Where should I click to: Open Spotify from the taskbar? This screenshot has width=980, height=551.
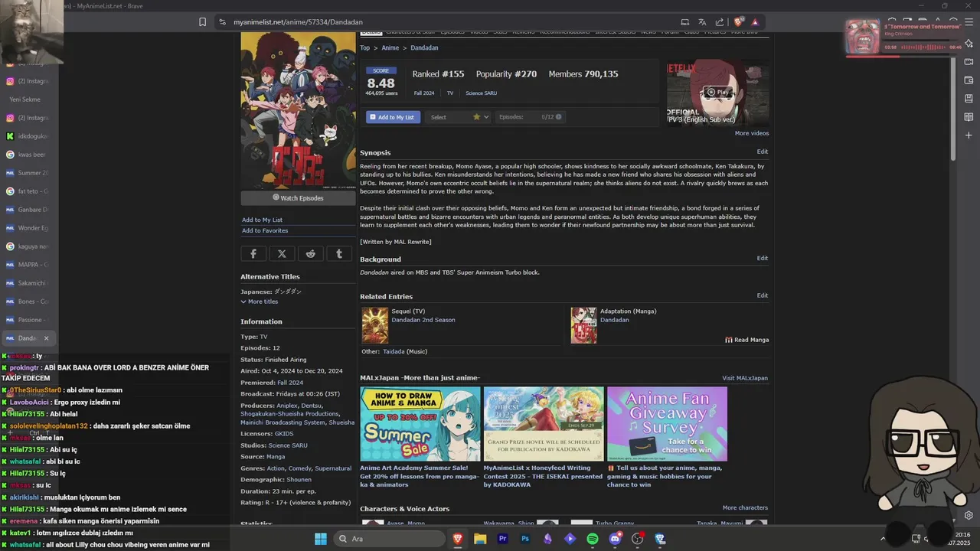(593, 539)
